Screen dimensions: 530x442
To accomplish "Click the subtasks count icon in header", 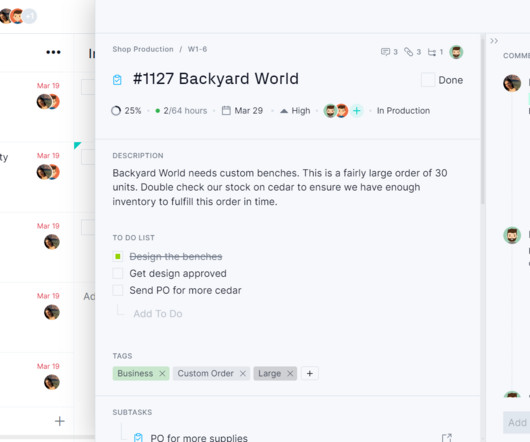I will point(432,52).
